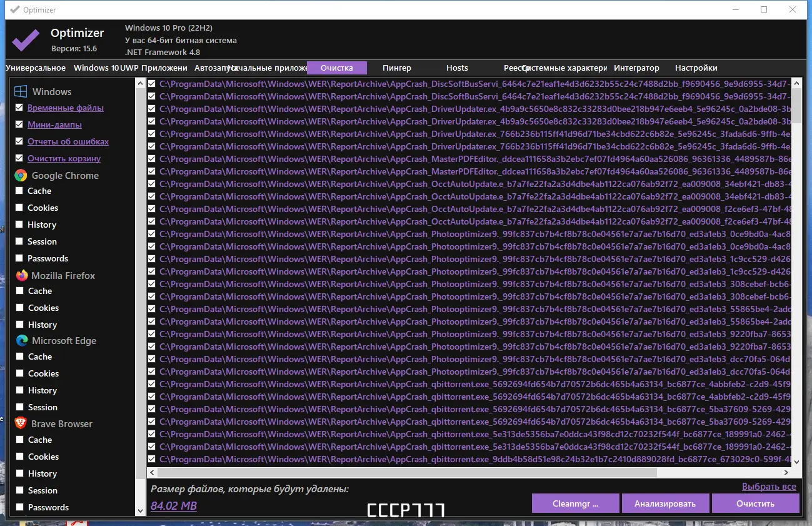The height and width of the screenshot is (526, 812).
Task: Go to the Реестр tab
Action: pos(516,68)
